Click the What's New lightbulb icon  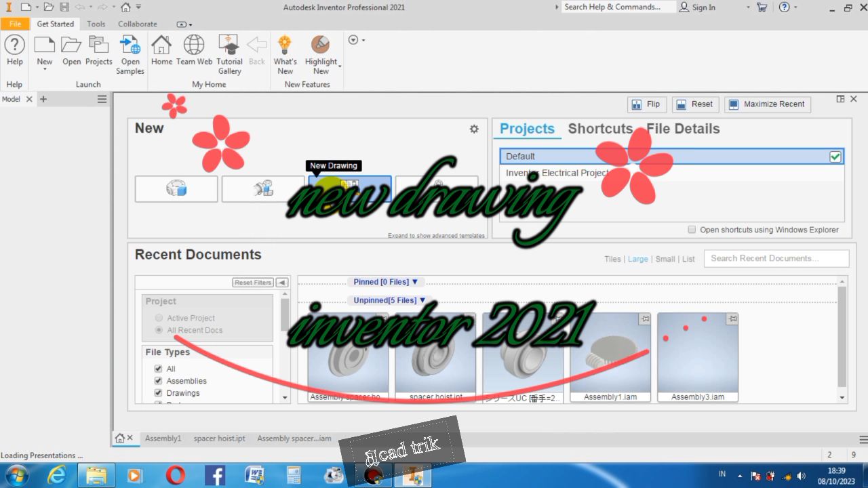point(285,46)
